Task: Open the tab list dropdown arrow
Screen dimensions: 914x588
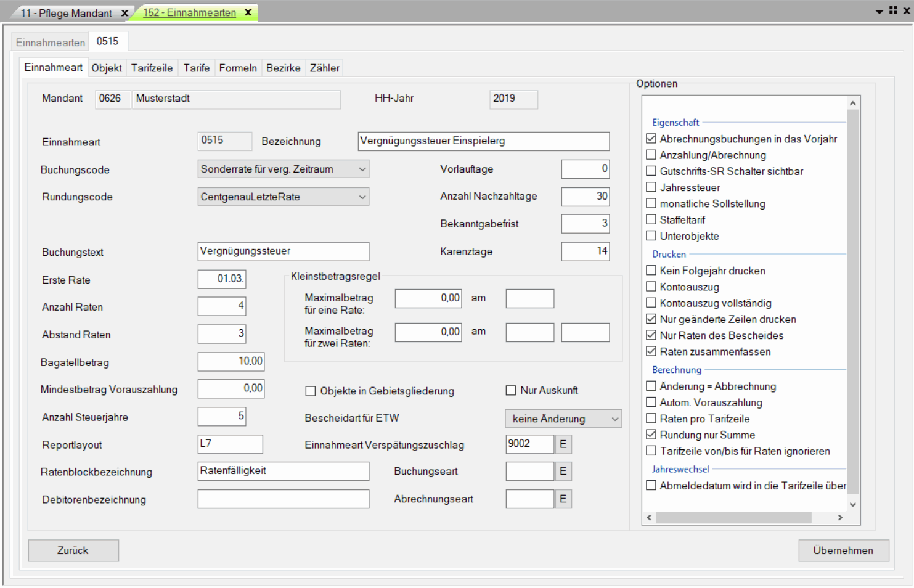Action: [x=879, y=12]
